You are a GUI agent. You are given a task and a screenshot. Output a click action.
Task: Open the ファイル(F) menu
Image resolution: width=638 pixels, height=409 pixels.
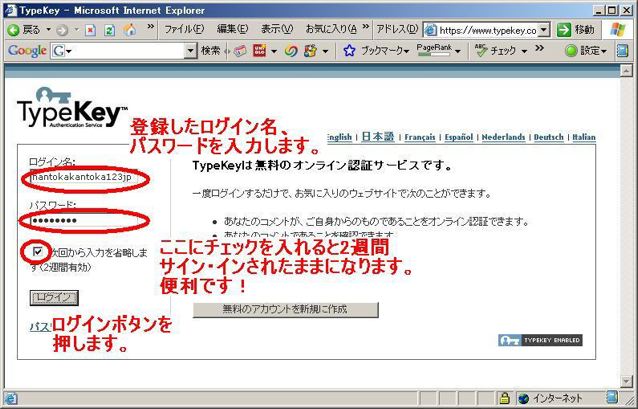coord(184,29)
